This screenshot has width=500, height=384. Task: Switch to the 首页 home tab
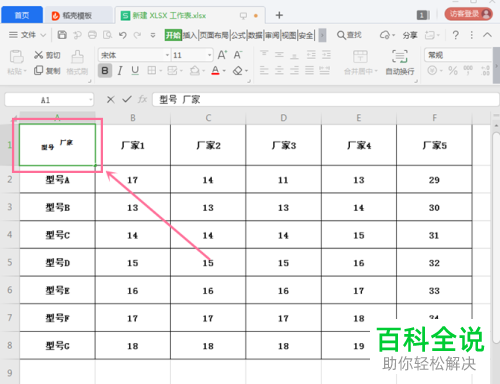tap(22, 15)
